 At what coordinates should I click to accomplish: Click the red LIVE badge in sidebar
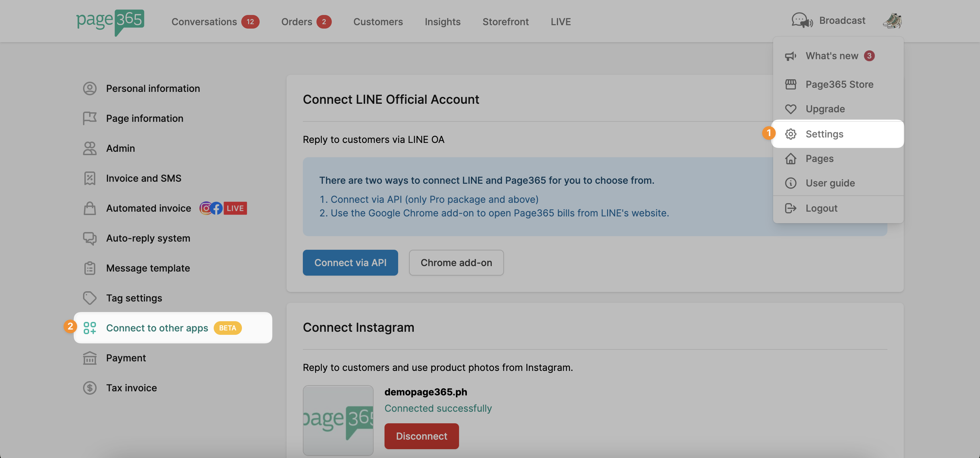(x=235, y=208)
